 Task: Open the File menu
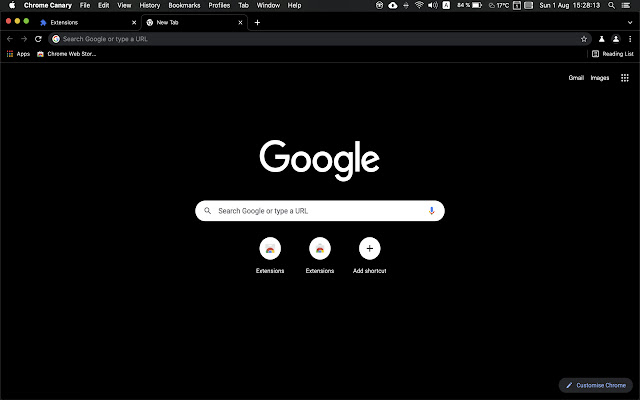tap(85, 5)
